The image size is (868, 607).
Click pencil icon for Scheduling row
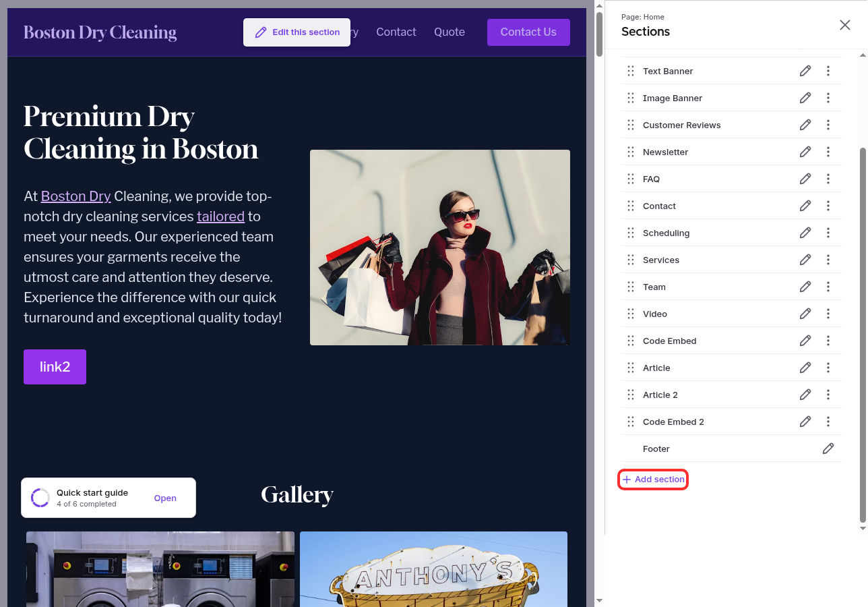tap(805, 233)
